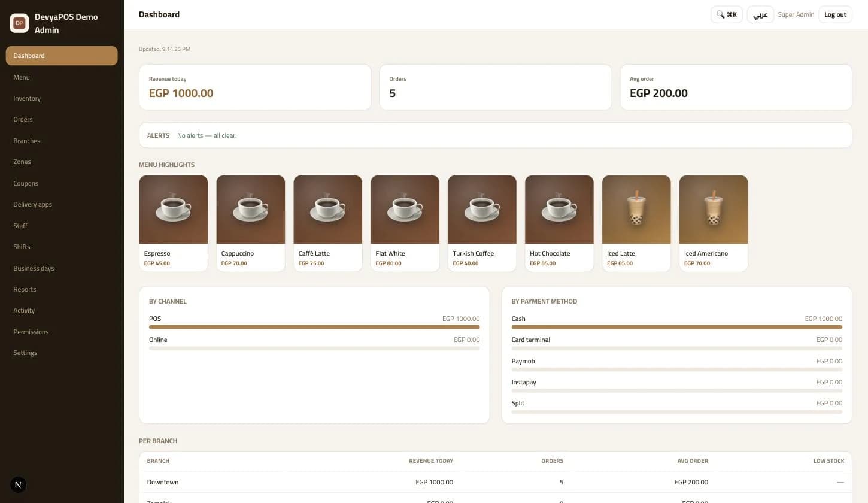Open the Inventory page

[62, 98]
